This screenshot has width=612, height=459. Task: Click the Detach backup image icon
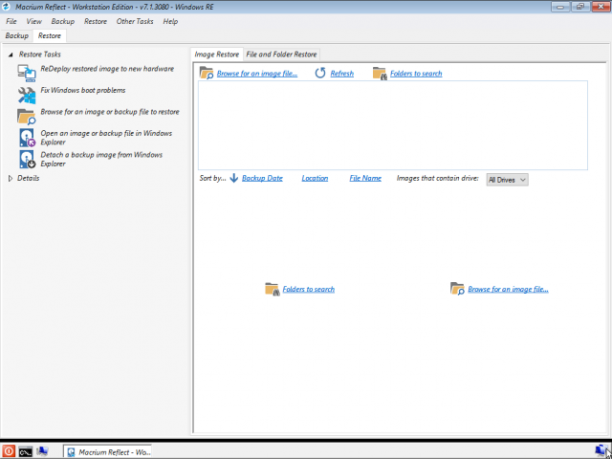27,159
